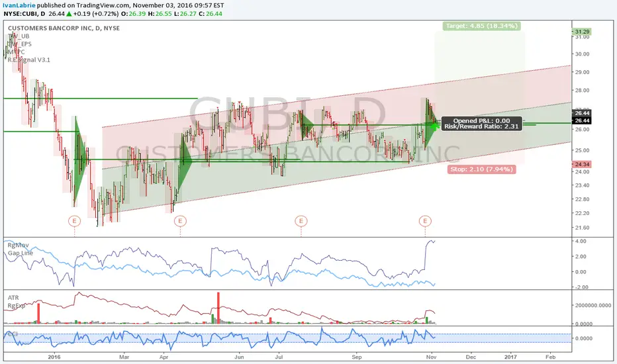617x364 pixels.
Task: Click the 2017 label on the time axis
Action: tap(511, 357)
